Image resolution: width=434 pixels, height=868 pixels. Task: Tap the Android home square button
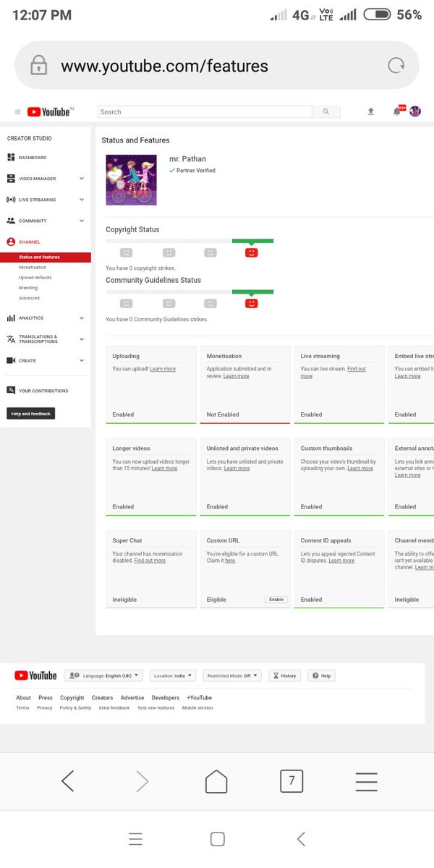click(x=217, y=839)
